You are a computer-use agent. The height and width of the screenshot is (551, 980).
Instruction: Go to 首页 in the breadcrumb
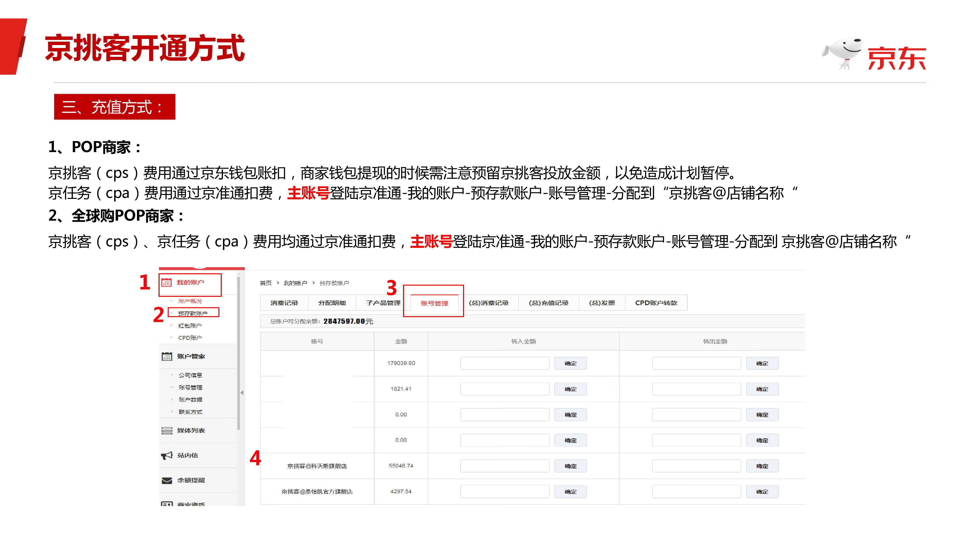point(266,283)
